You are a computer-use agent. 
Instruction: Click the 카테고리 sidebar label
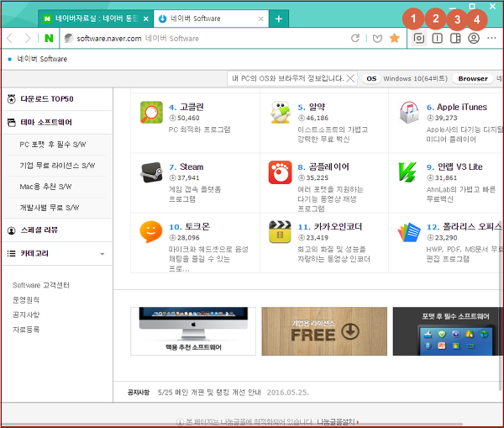point(34,254)
